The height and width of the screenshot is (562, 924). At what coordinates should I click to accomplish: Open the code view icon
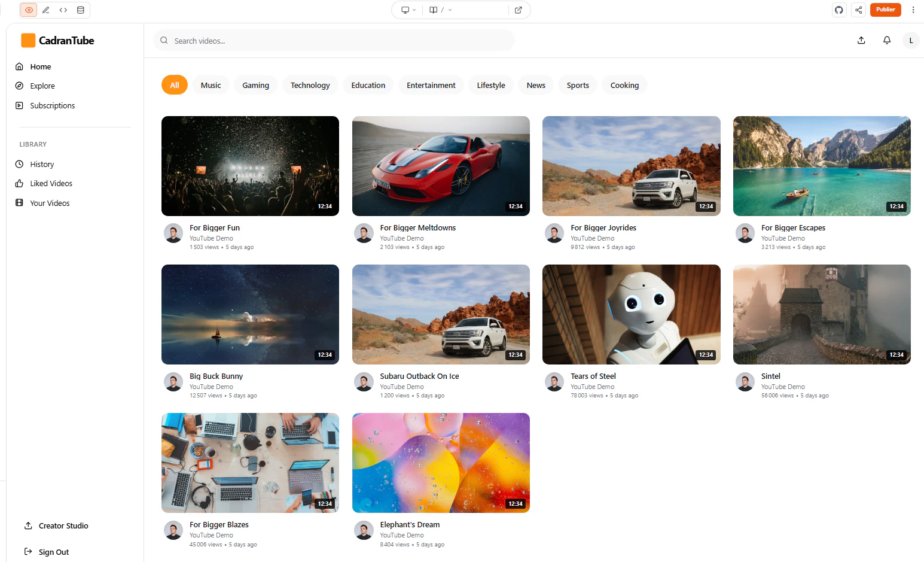click(63, 10)
